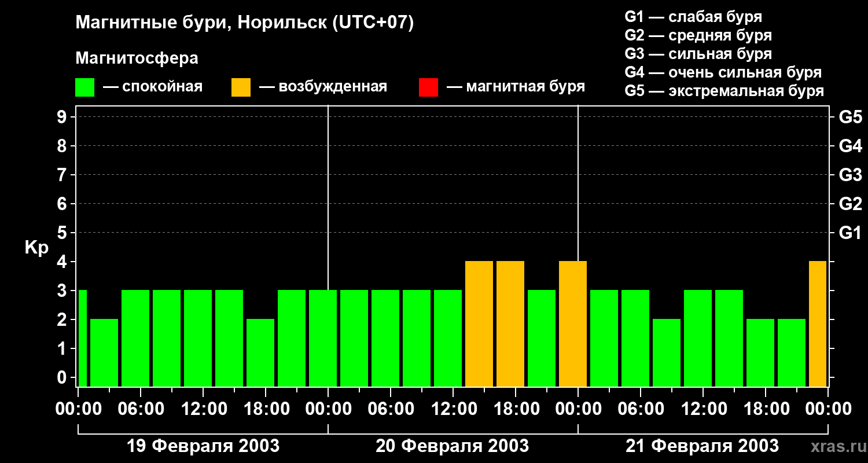Click the final orange bar ending 21 Февраля
Viewport: 868px width, 463px height.
[818, 324]
